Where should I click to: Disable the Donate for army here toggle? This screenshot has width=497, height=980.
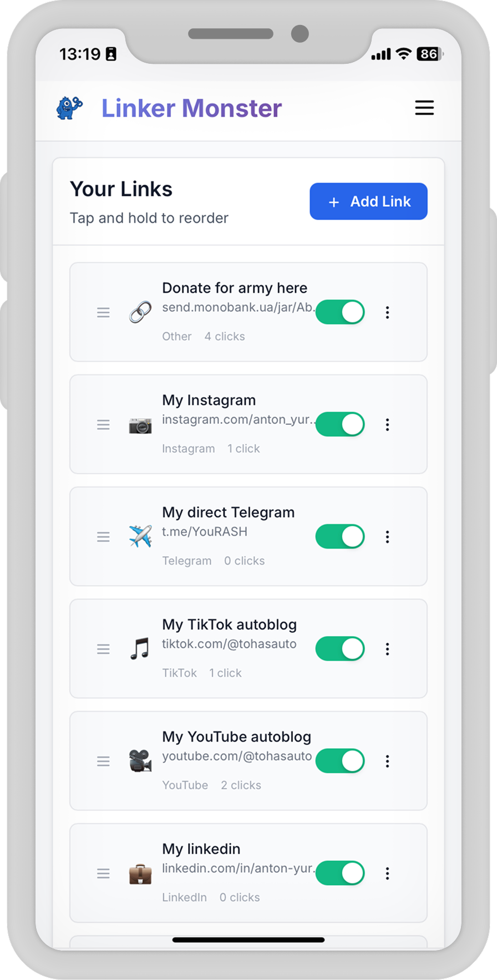(340, 312)
